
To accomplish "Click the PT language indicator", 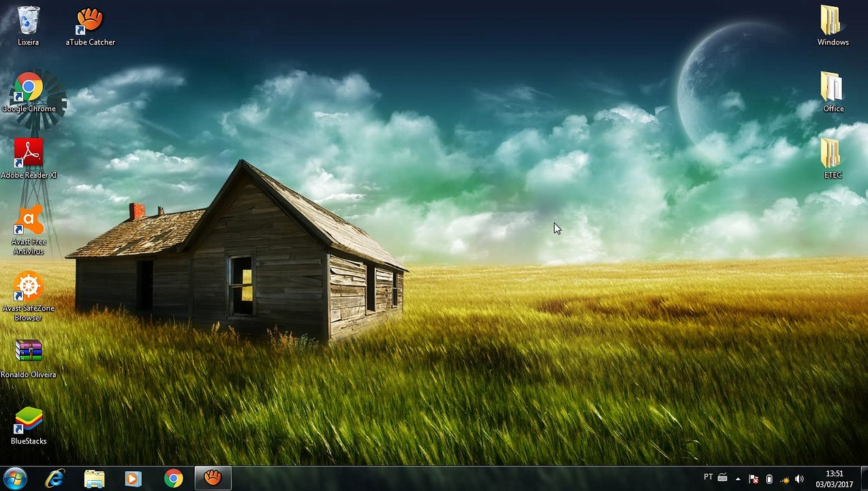I will pyautogui.click(x=709, y=477).
